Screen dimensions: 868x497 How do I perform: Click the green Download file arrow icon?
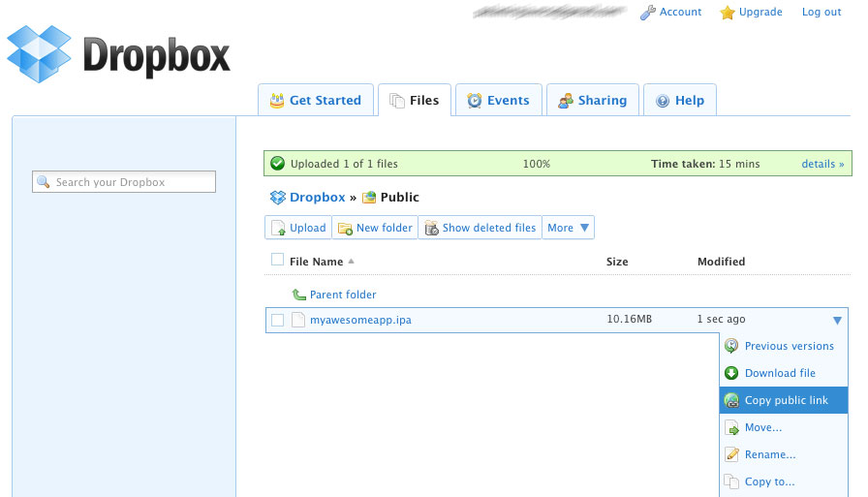tap(731, 373)
